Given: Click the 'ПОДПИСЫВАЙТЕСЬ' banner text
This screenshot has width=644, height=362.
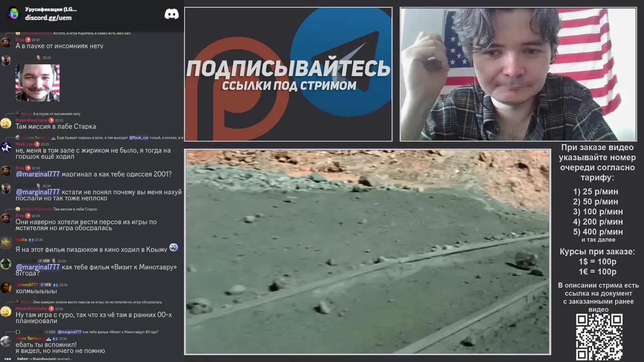Looking at the screenshot, I should [x=288, y=69].
